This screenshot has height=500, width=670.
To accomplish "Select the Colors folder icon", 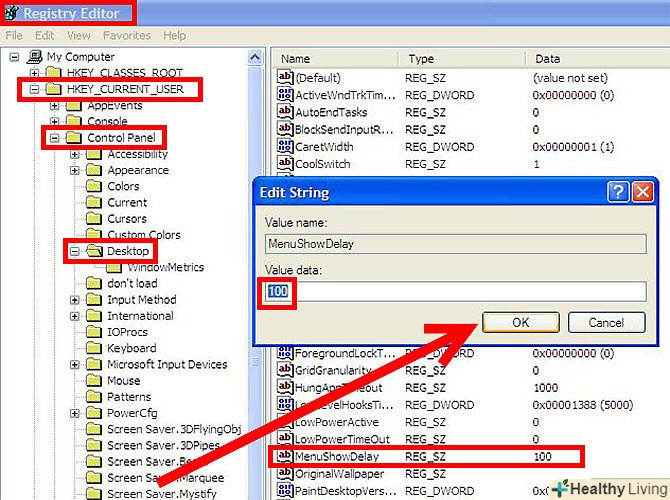I will tap(94, 186).
